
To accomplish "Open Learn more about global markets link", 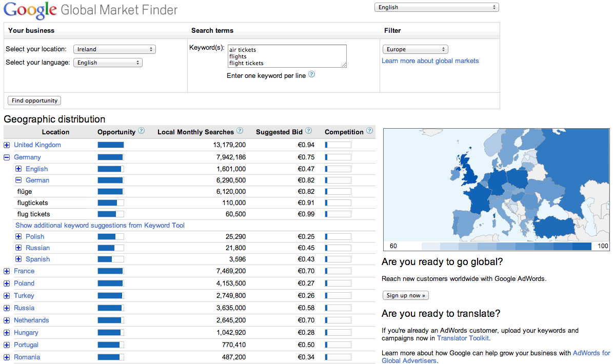I will pyautogui.click(x=430, y=61).
